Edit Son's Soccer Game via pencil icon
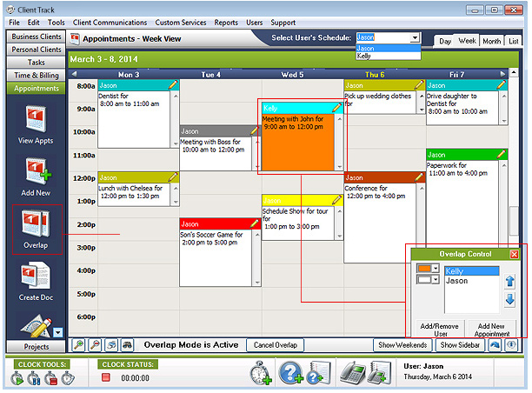Screen dimensions: 532x393 point(255,223)
